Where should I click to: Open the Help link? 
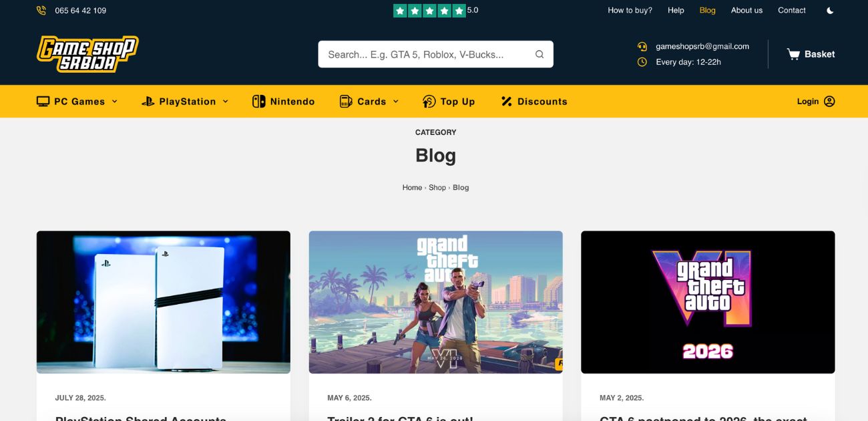pos(676,11)
